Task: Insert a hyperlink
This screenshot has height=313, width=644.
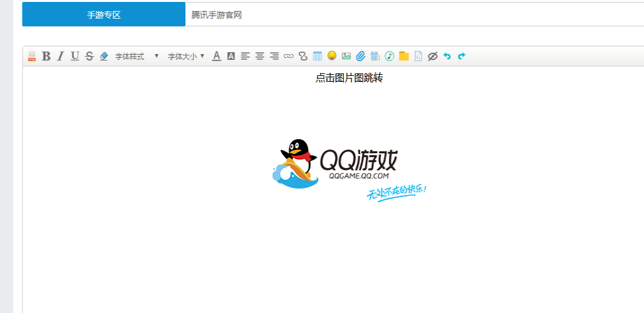Action: coord(289,56)
